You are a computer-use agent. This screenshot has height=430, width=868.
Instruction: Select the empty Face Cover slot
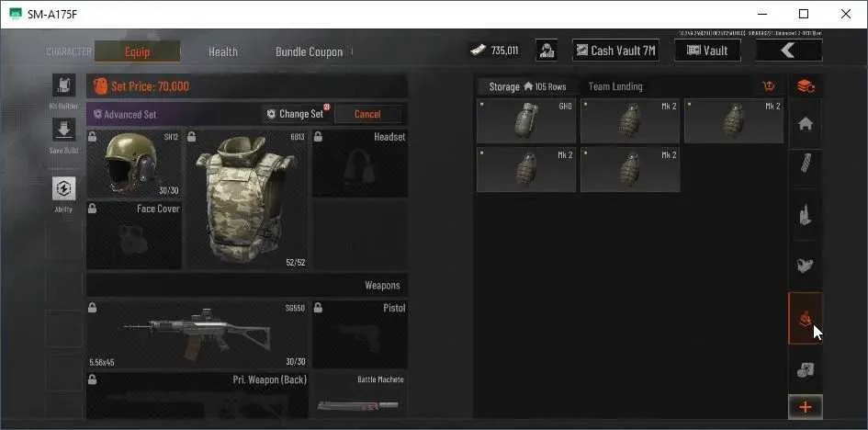pyautogui.click(x=134, y=236)
